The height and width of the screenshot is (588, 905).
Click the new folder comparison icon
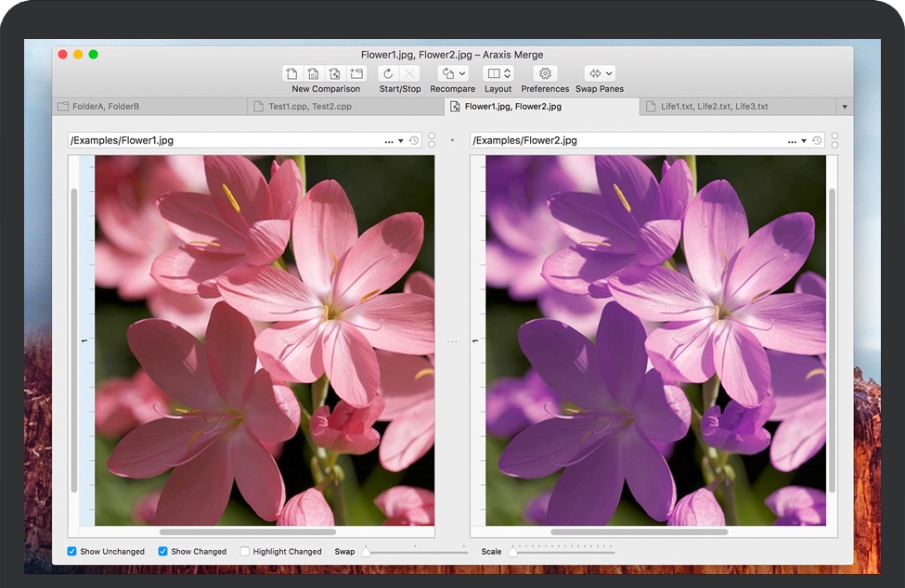pyautogui.click(x=356, y=73)
